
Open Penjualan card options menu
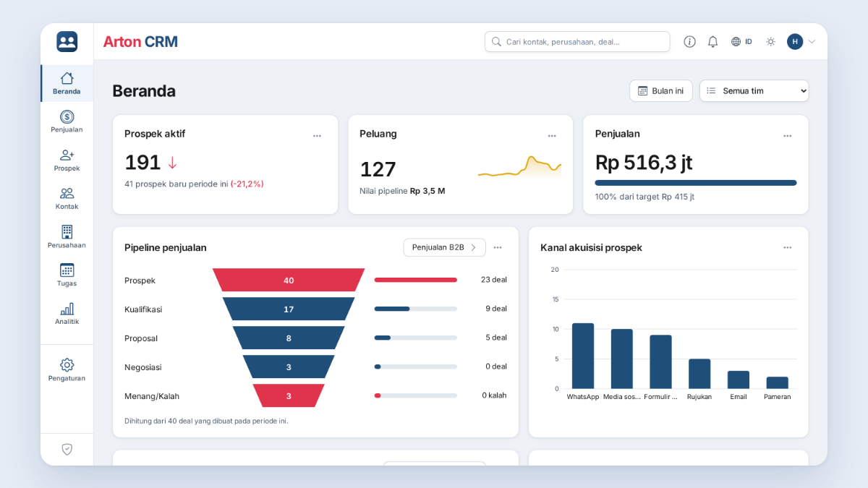(787, 135)
